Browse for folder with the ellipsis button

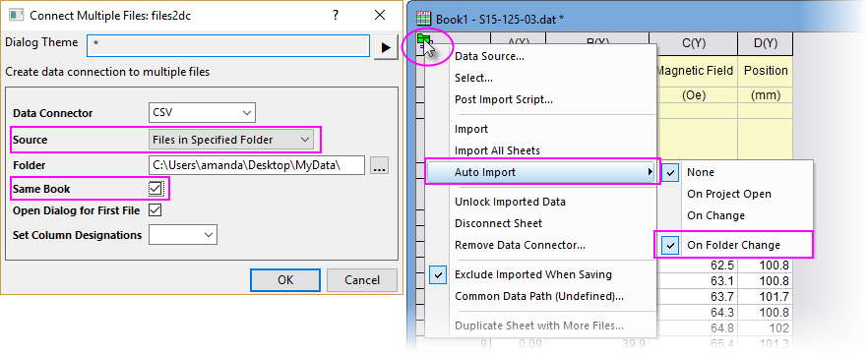coord(379,165)
